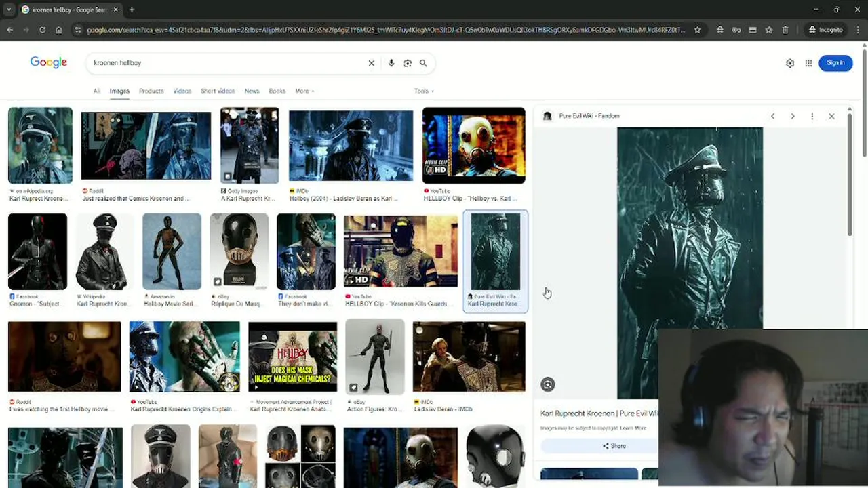Image resolution: width=868 pixels, height=488 pixels.
Task: Click the Pure Evil Wiki favicon in preview
Action: 548,116
